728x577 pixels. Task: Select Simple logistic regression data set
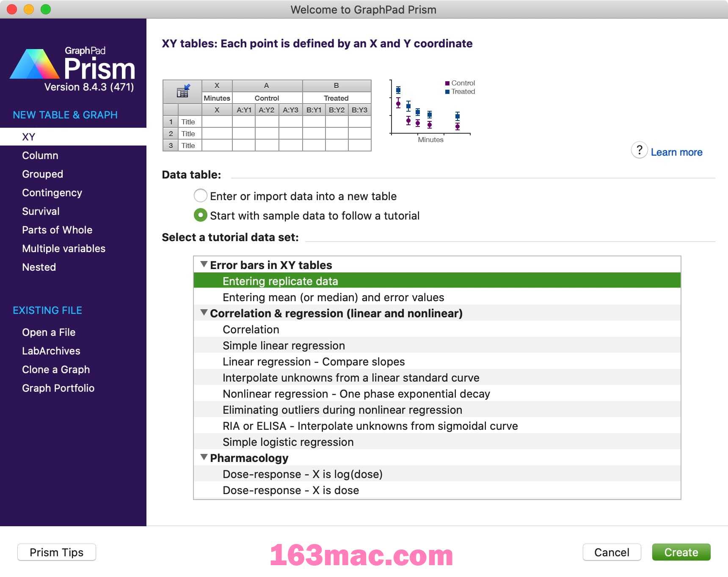click(x=437, y=442)
